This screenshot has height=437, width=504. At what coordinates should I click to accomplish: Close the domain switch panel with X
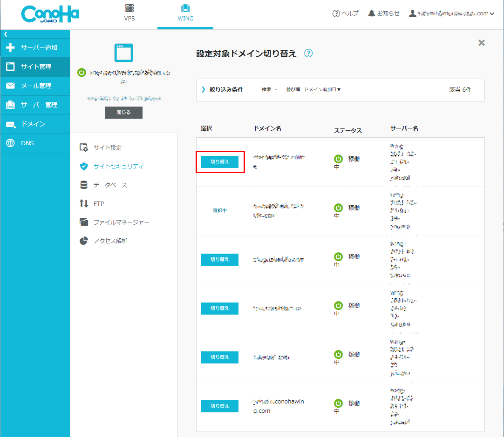[482, 43]
